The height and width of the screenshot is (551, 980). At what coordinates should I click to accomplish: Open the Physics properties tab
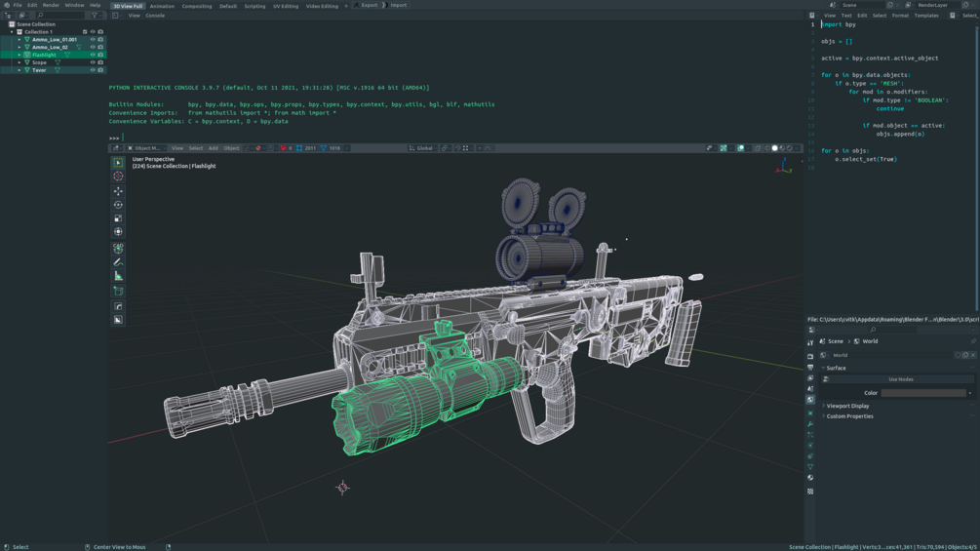coord(810,446)
